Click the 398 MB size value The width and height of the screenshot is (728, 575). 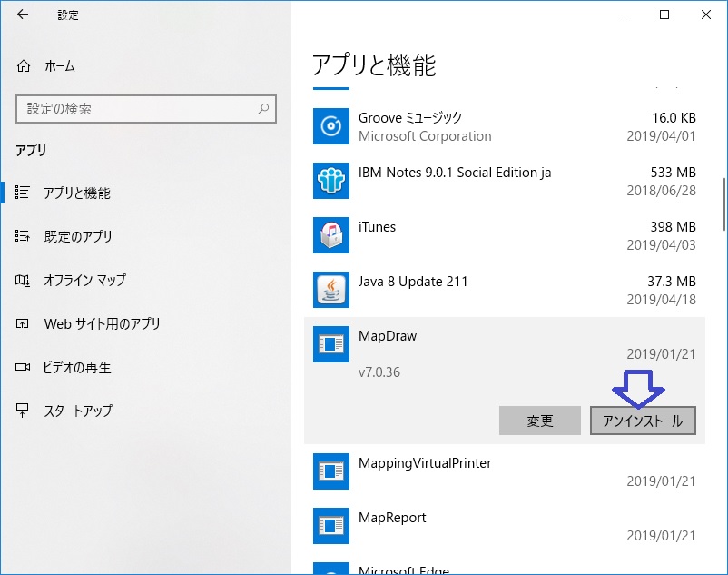pos(674,227)
